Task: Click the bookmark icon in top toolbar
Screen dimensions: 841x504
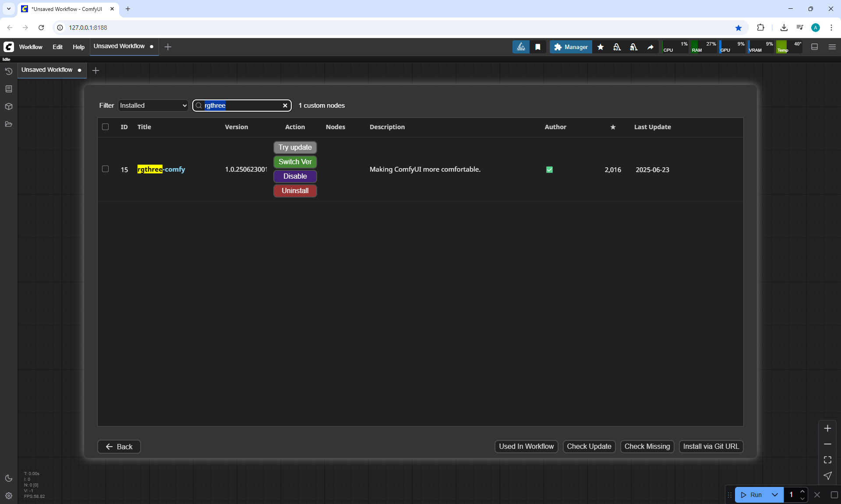Action: 538,47
